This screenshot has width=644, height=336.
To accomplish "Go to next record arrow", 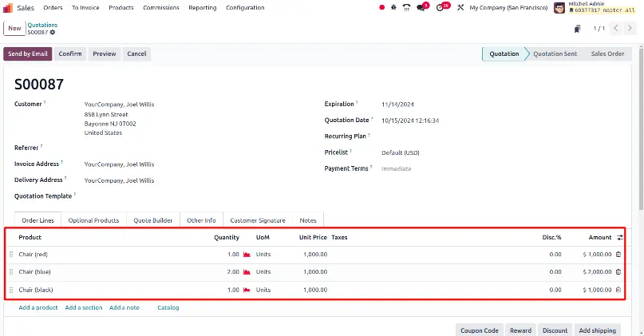I will point(629,29).
